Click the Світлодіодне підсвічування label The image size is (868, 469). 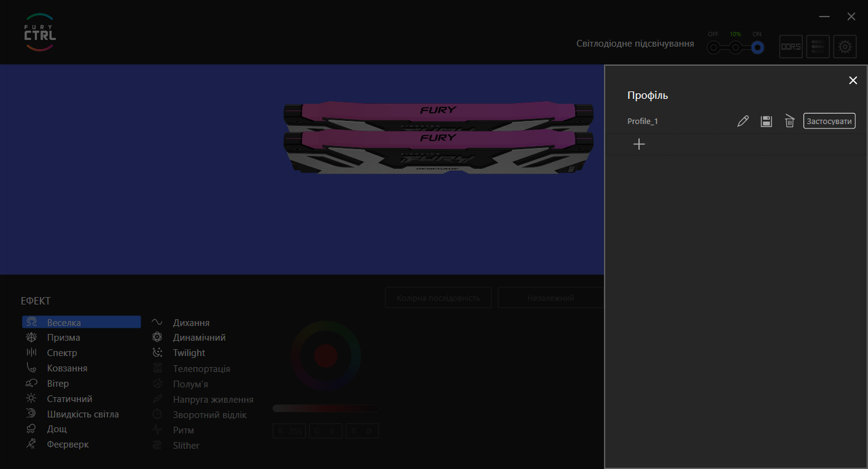coord(635,44)
